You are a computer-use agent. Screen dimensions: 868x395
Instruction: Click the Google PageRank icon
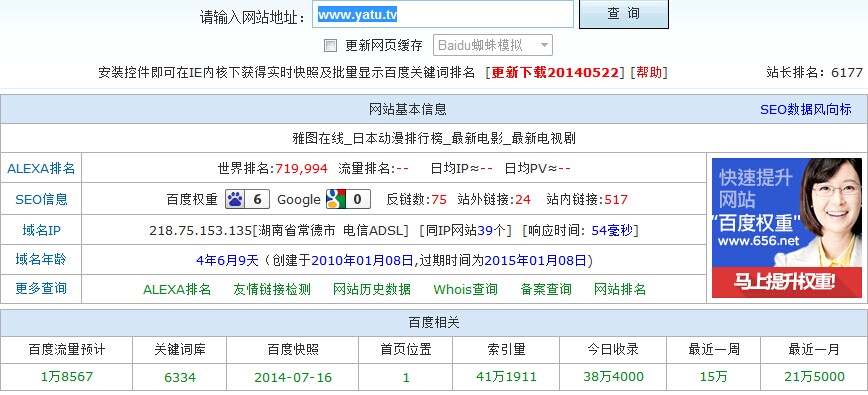tap(348, 199)
